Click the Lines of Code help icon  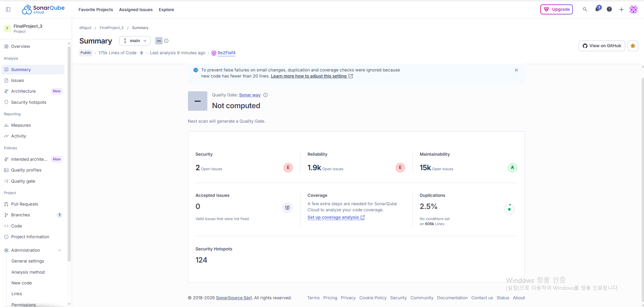[141, 53]
